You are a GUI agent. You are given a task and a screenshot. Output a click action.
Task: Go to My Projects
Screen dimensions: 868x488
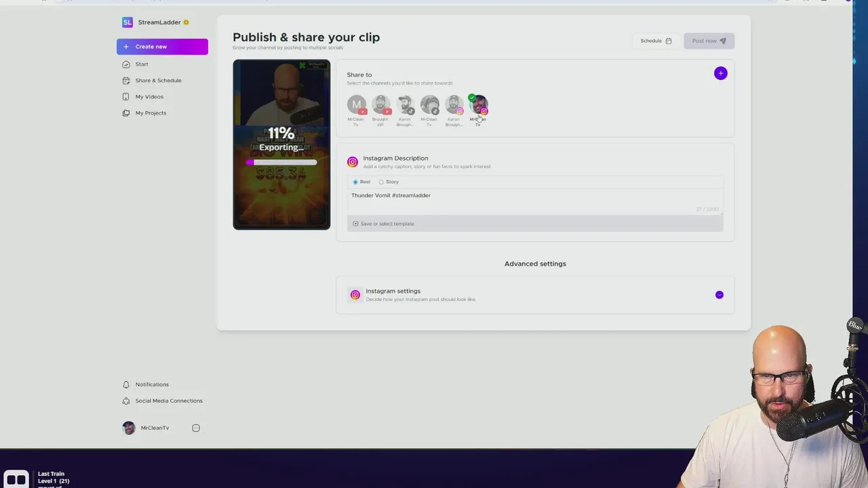pos(151,113)
